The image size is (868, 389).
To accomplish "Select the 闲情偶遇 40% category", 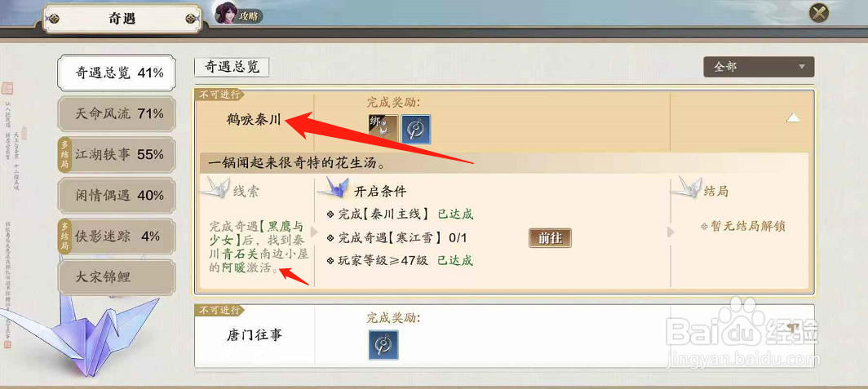I will [x=117, y=196].
